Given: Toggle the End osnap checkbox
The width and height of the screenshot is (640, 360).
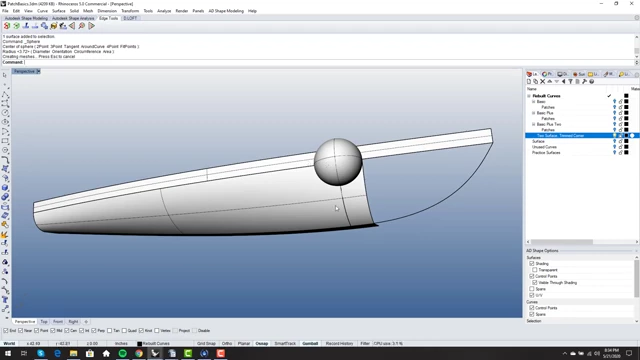Looking at the screenshot, I should 6,331.
